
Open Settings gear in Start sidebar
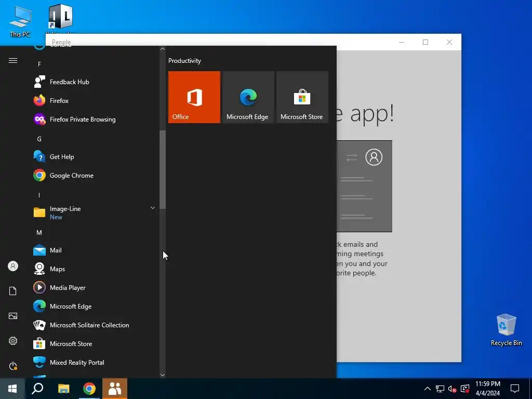pyautogui.click(x=13, y=341)
